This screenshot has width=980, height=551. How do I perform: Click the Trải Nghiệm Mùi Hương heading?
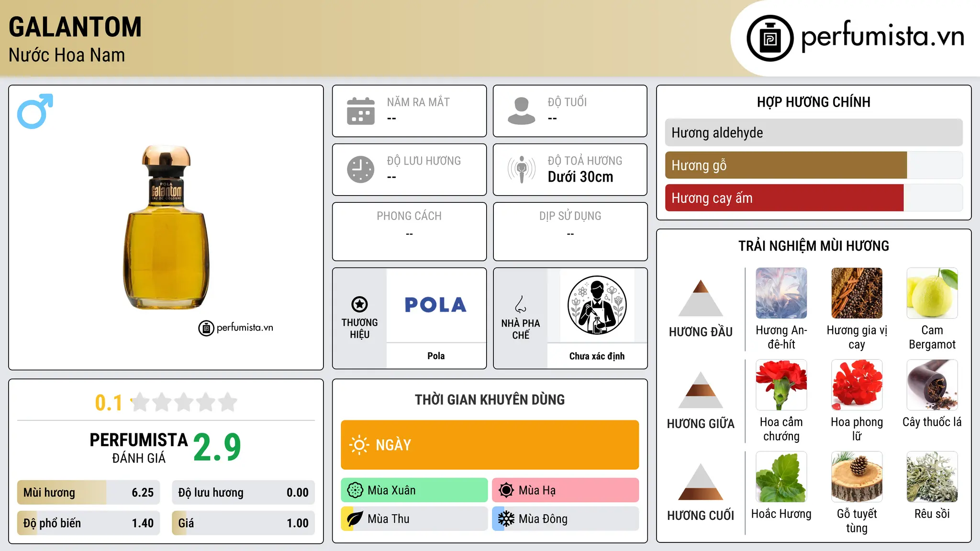click(813, 246)
